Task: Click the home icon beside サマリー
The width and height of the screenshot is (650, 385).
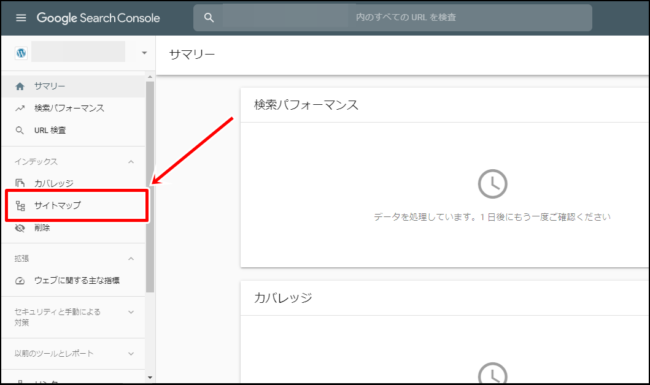Action: (x=19, y=86)
